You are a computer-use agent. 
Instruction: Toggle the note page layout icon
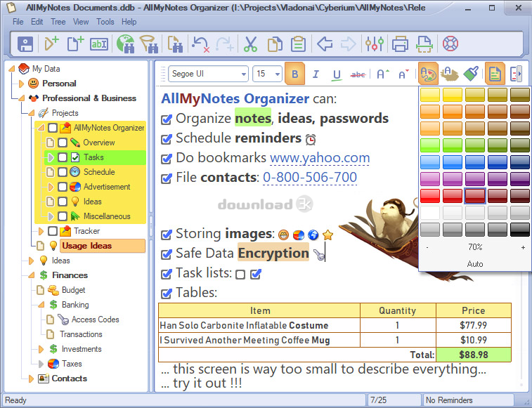495,74
